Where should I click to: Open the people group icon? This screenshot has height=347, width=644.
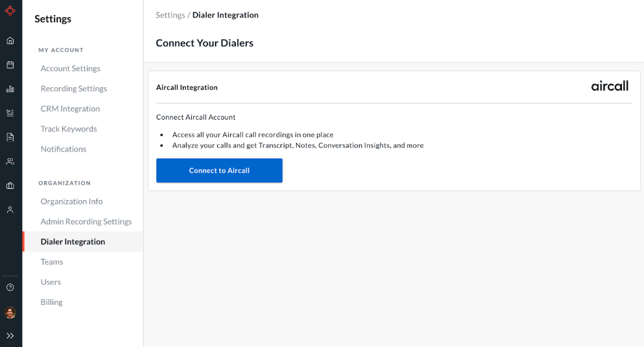point(10,161)
